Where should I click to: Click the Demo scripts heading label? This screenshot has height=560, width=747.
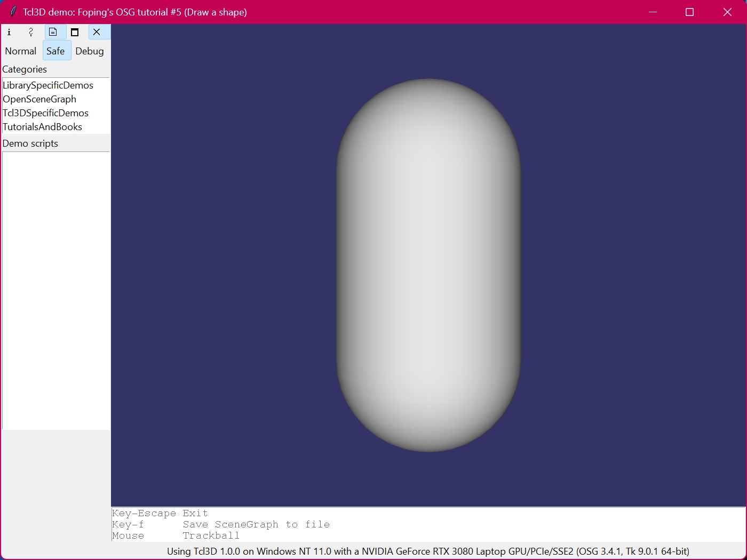tap(30, 143)
